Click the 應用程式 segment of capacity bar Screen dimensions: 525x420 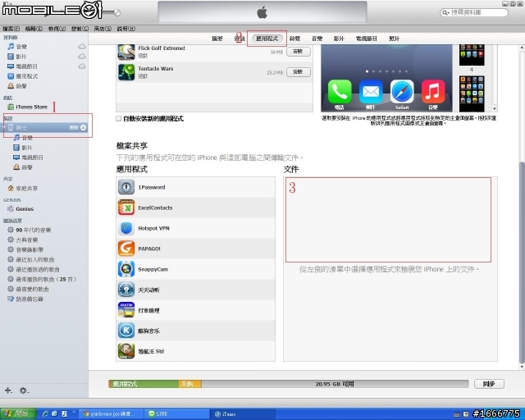[x=144, y=384]
